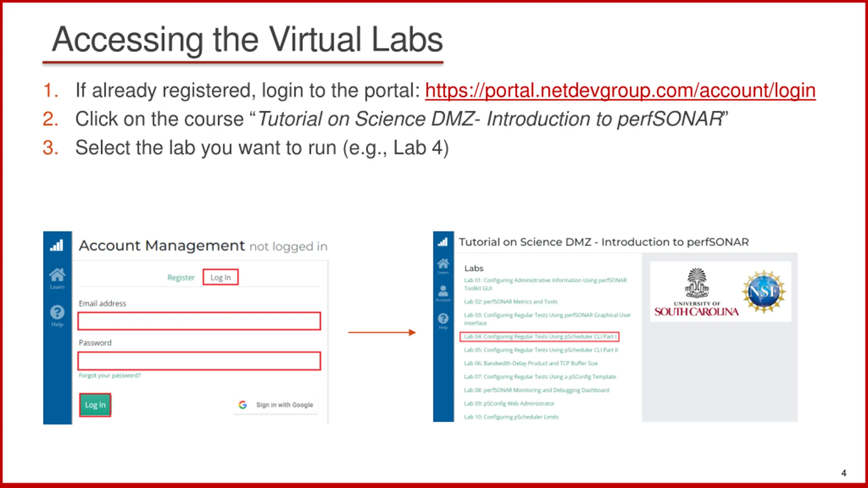Open the portal.netdevgroup.com login hyperlink
Screen dimensions: 868x488
coord(620,91)
